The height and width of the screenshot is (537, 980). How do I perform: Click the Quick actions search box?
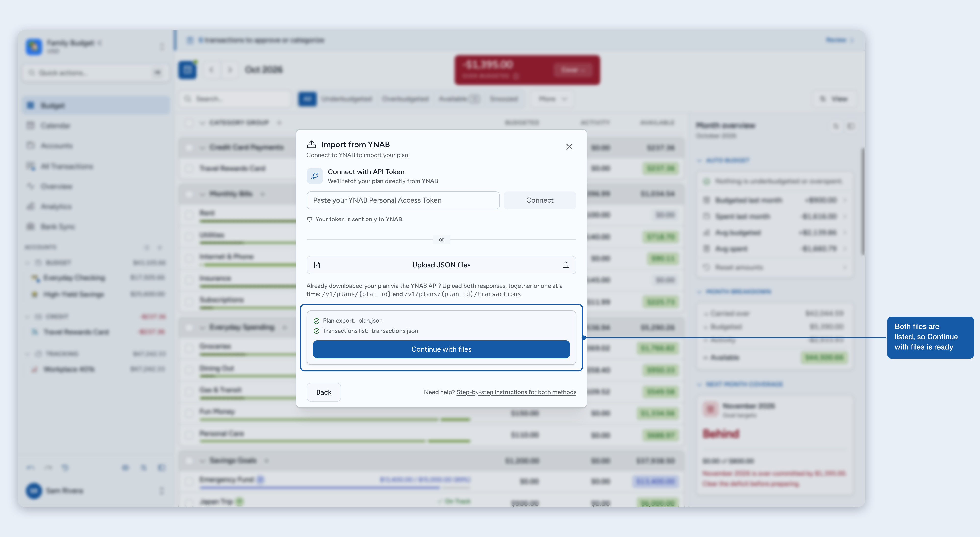tap(96, 72)
